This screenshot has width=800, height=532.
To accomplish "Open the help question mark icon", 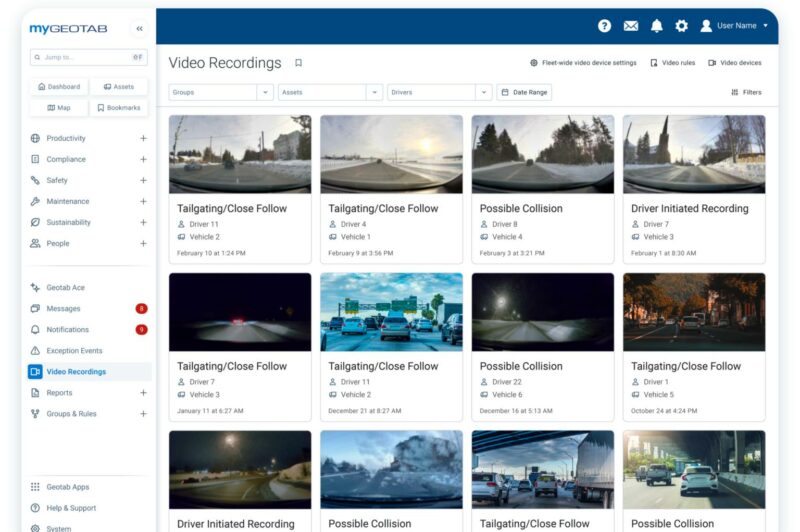I will coord(604,26).
